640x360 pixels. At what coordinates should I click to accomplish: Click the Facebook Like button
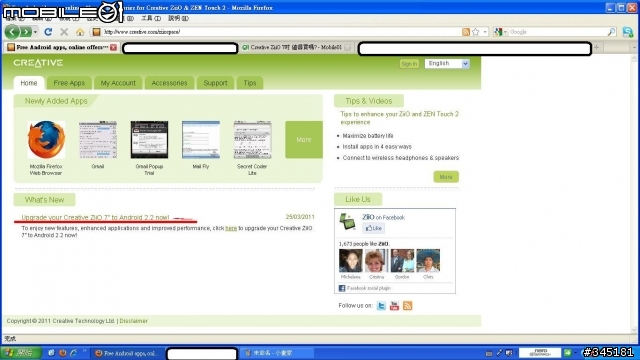tap(373, 228)
